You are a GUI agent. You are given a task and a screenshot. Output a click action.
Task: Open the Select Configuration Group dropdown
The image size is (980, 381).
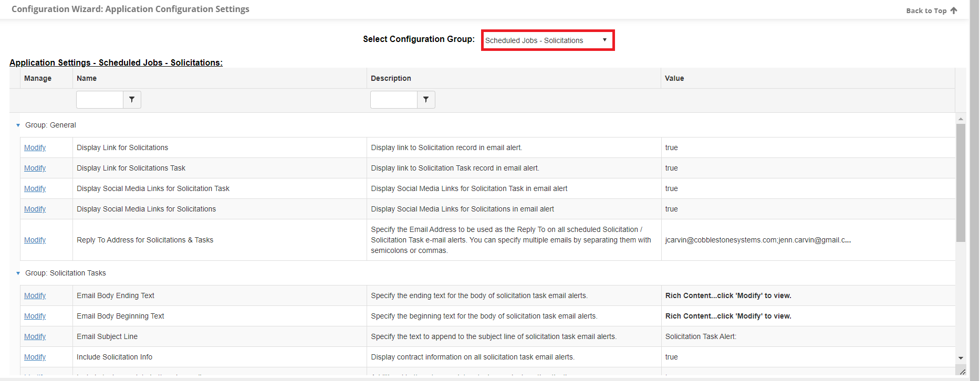pyautogui.click(x=548, y=40)
